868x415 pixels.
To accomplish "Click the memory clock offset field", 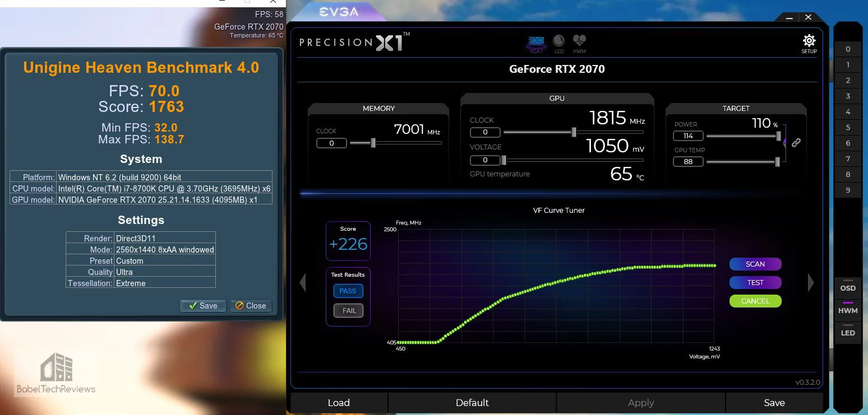I will 331,143.
